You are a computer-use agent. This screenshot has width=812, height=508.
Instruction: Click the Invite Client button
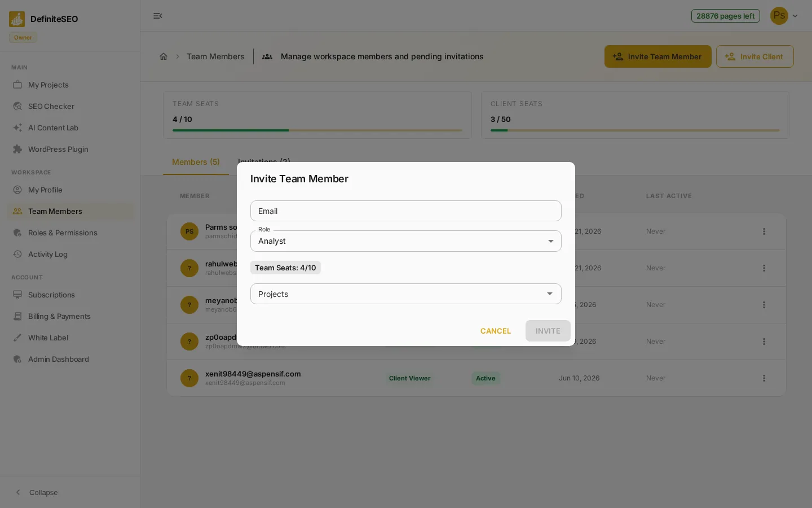755,56
